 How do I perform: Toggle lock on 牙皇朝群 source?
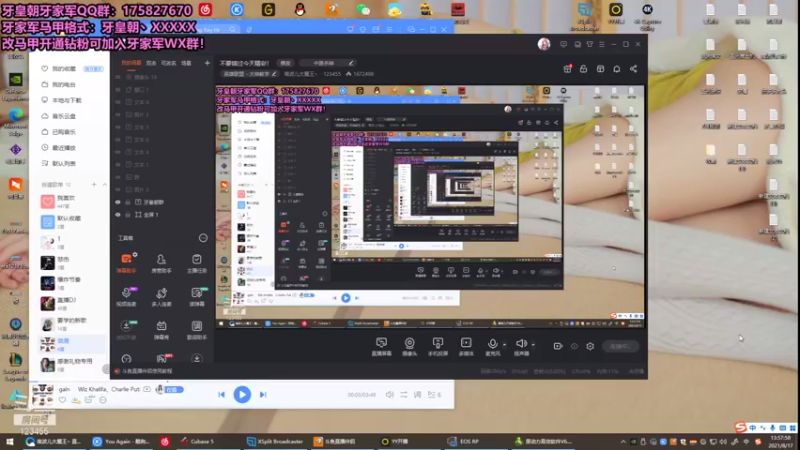coord(128,202)
